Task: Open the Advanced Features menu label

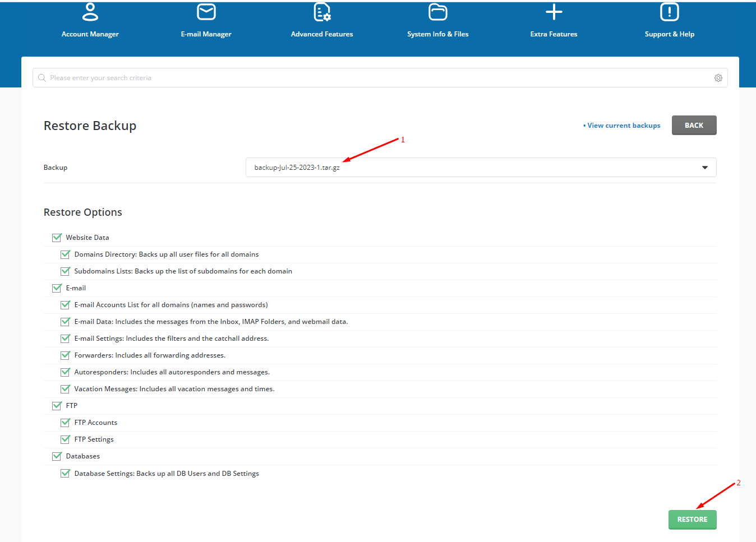Action: [322, 34]
